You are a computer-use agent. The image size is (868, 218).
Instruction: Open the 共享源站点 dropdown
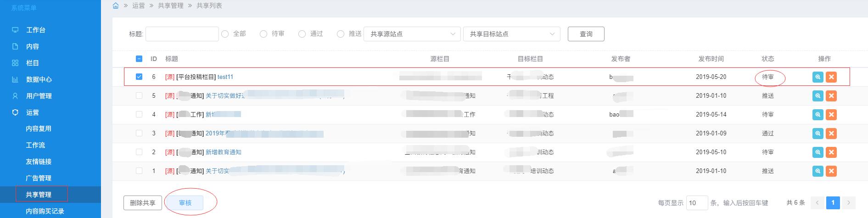(x=412, y=34)
